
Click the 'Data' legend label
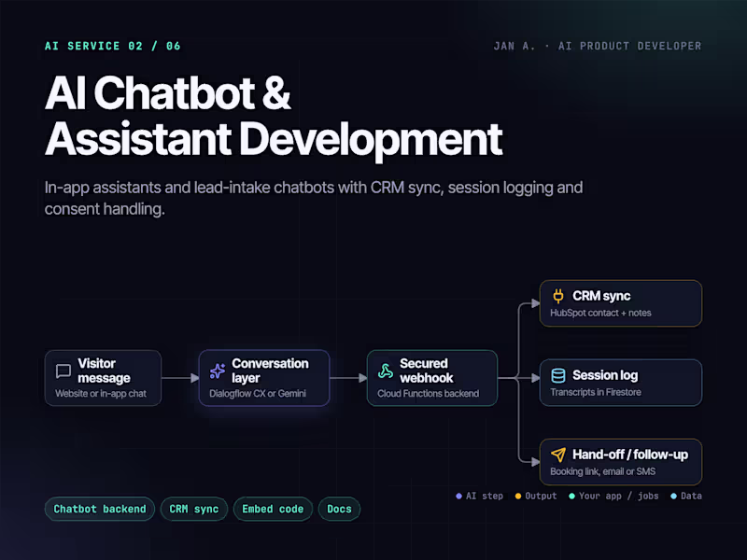click(691, 497)
